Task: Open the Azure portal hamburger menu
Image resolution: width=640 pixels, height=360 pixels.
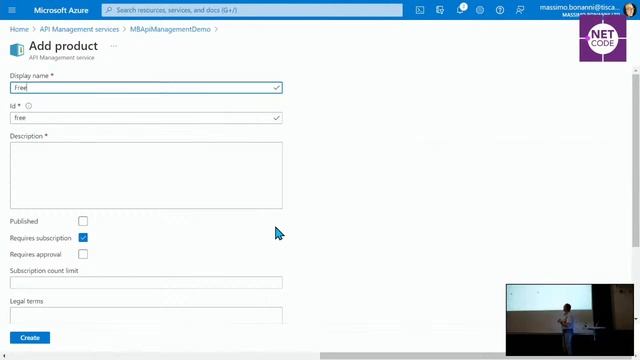Action: point(12,10)
